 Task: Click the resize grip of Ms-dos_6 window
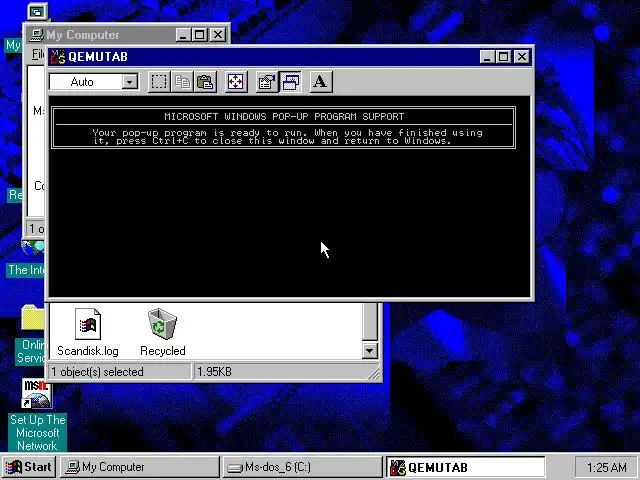point(373,373)
